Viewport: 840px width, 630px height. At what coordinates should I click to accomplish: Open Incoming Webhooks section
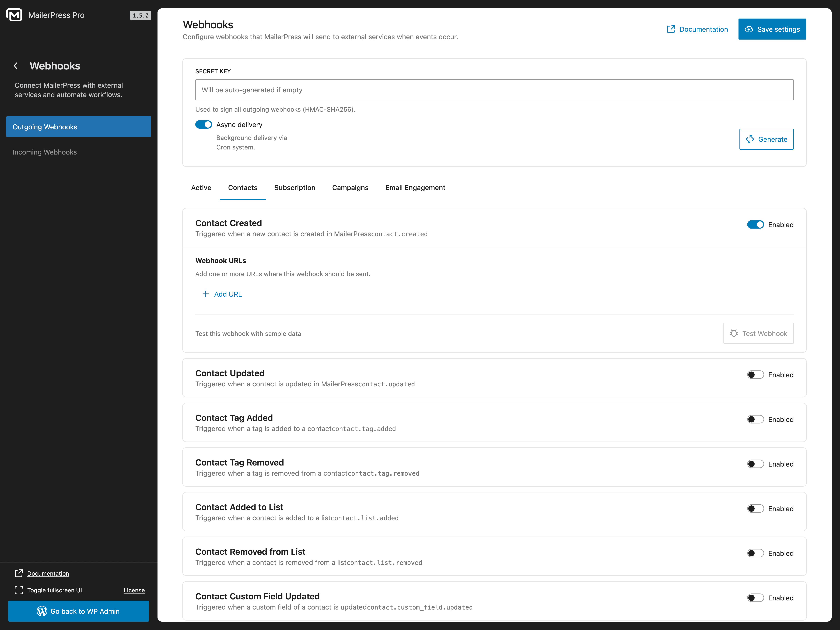tap(44, 152)
